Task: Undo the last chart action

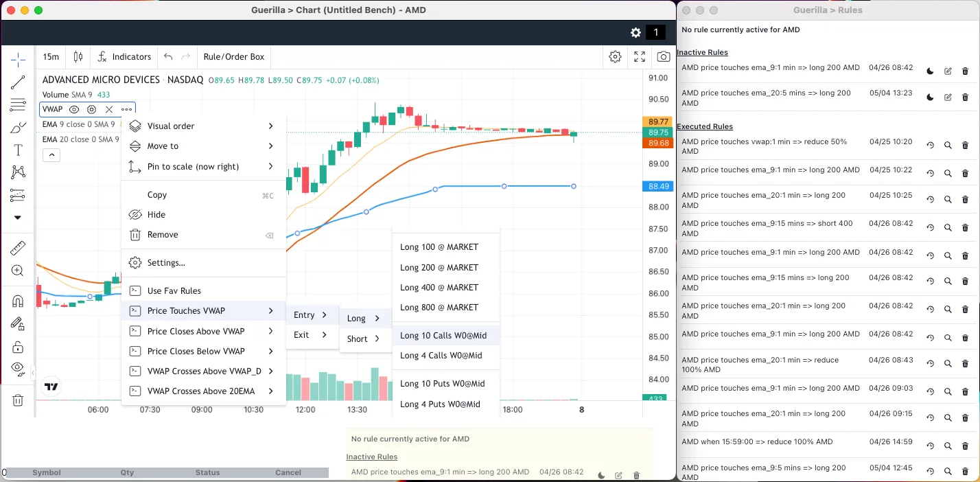Action: 168,57
